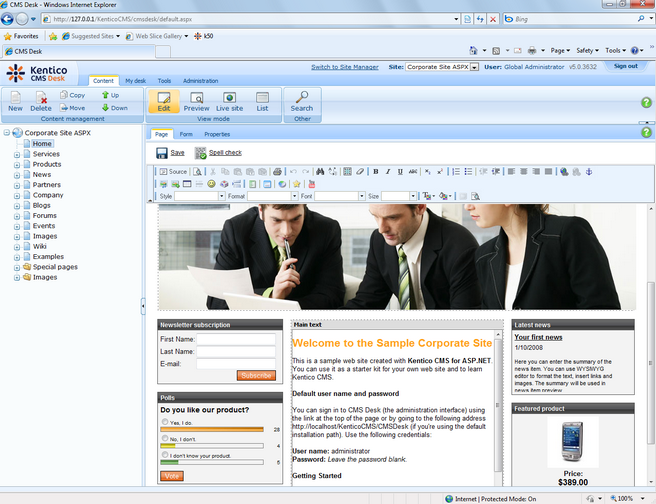Choose 'I don't know your product.' option
Viewport: 656px width, 504px height.
[164, 455]
